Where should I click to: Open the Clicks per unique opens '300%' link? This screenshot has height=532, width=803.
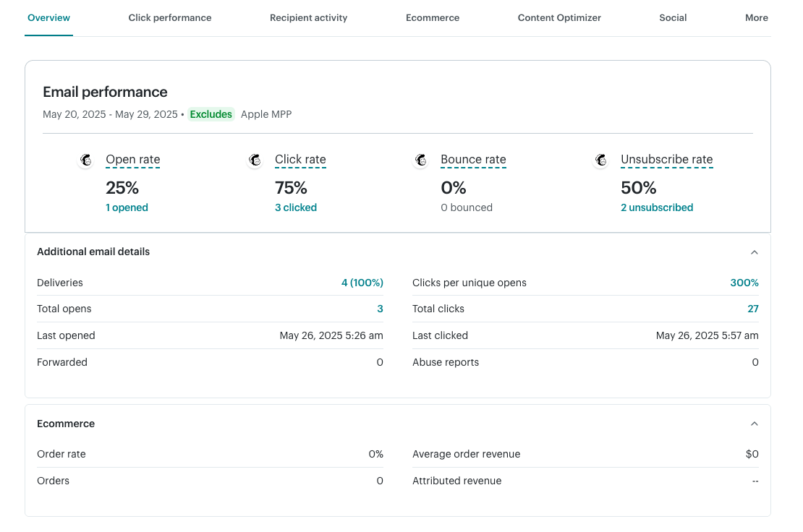(x=744, y=283)
